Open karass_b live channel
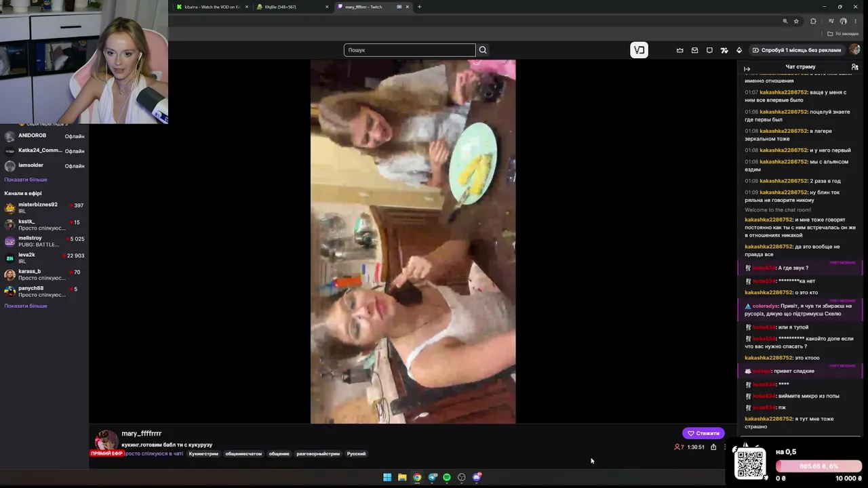 pyautogui.click(x=45, y=274)
